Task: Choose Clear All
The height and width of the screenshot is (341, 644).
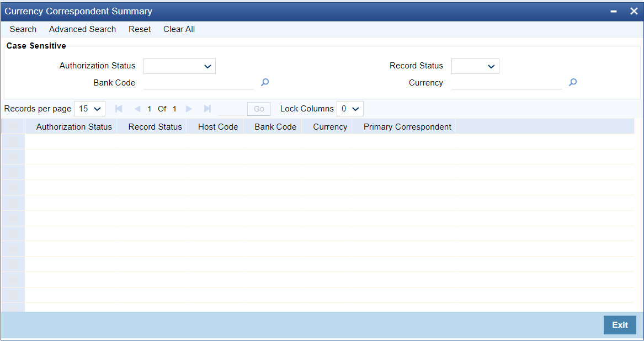Action: click(179, 29)
